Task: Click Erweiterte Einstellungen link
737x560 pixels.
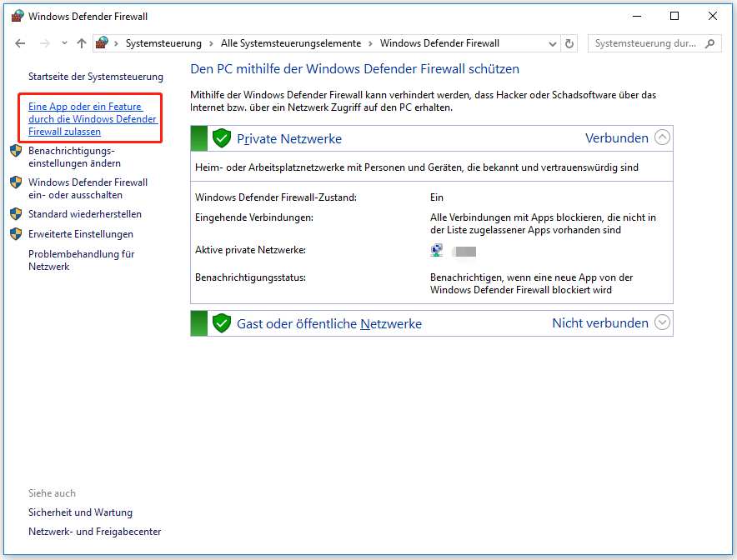Action: point(80,234)
